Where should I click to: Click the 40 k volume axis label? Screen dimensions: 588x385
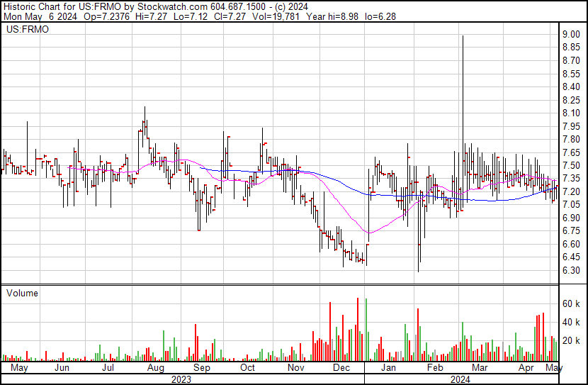coord(571,322)
